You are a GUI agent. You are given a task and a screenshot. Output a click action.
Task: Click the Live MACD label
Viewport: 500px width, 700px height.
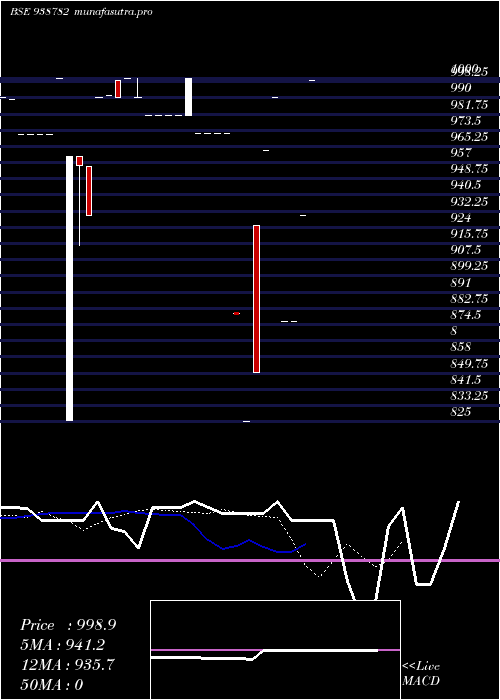(421, 673)
